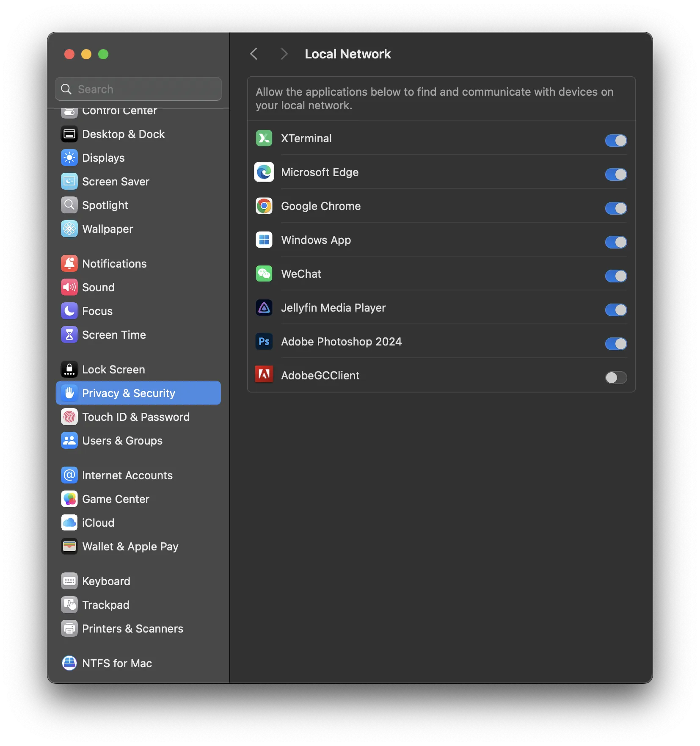The height and width of the screenshot is (746, 700).
Task: Click the Windows App icon
Action: [x=264, y=240]
